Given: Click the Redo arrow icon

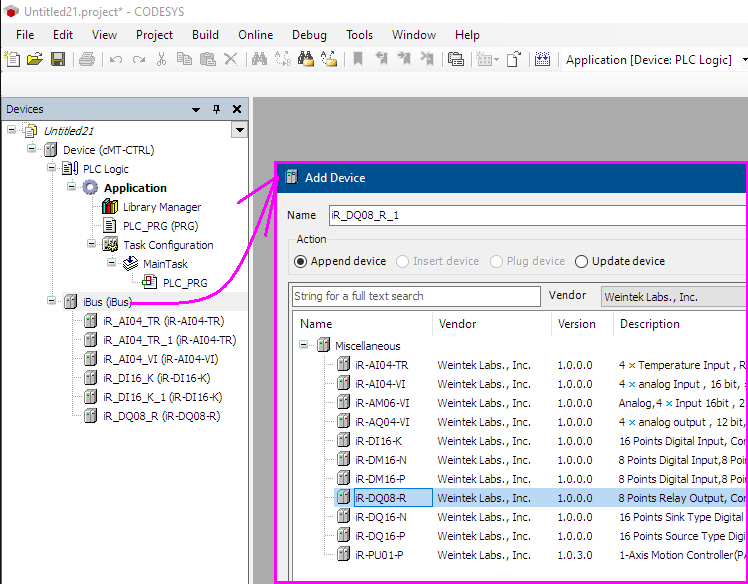Looking at the screenshot, I should 139,60.
